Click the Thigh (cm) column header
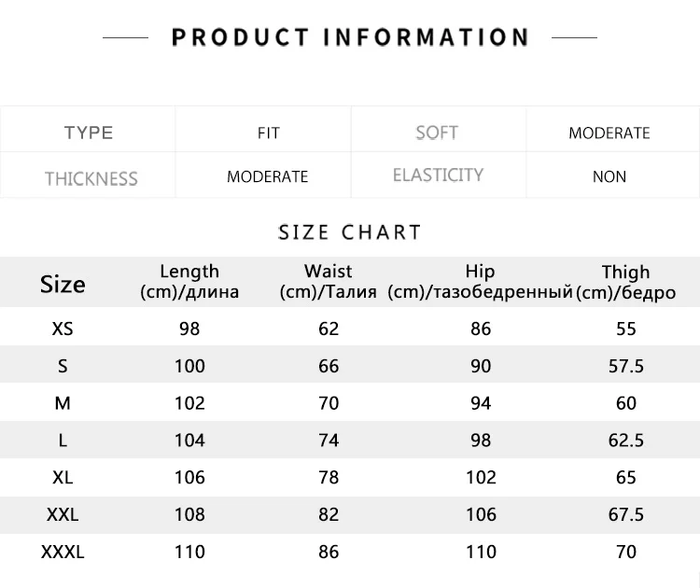The height and width of the screenshot is (588, 700). pos(626,283)
